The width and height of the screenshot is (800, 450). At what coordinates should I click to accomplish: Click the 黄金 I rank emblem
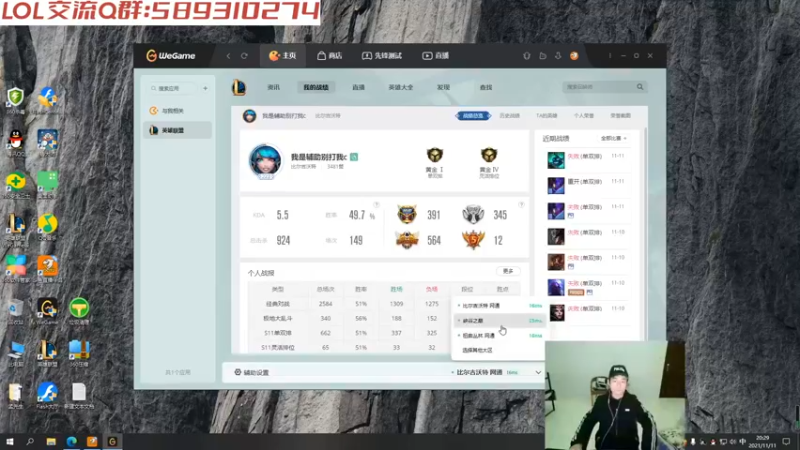pos(435,155)
